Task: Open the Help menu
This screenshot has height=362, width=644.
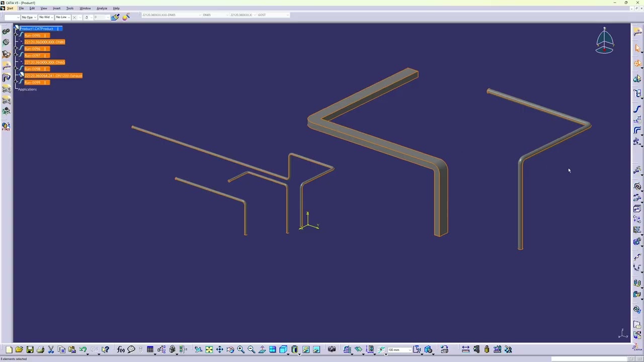Action: tap(116, 8)
